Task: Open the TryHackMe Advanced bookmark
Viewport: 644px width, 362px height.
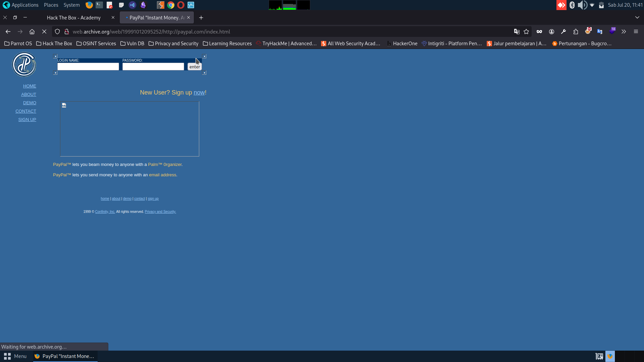Action: [x=286, y=44]
